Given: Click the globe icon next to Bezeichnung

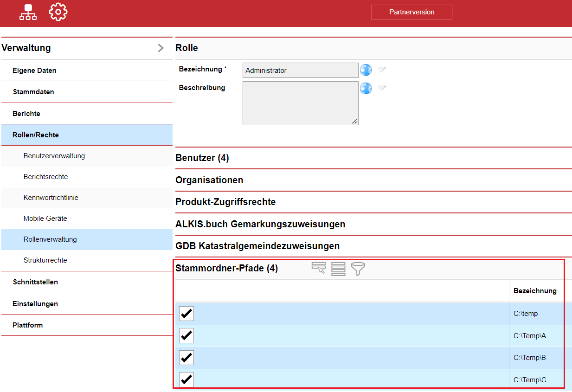Looking at the screenshot, I should point(366,70).
